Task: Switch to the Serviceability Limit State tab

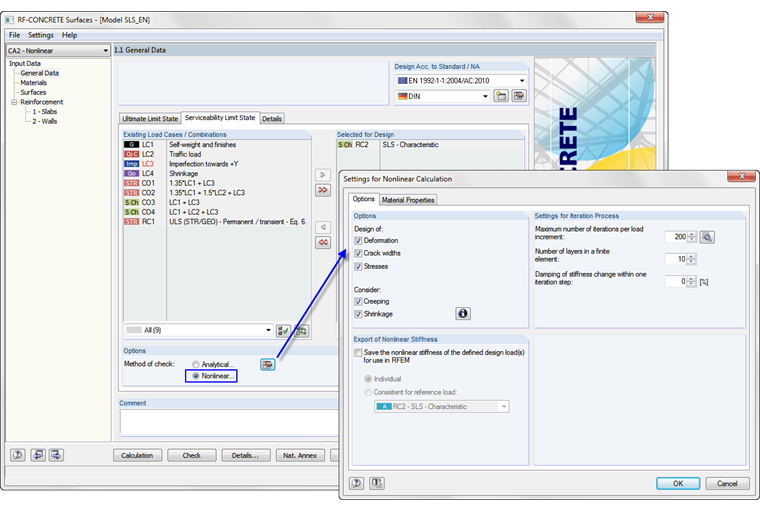Action: click(x=220, y=118)
